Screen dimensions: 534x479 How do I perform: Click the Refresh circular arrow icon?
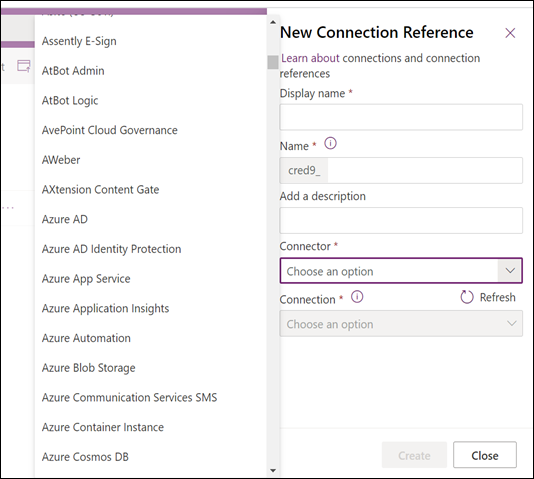click(467, 297)
